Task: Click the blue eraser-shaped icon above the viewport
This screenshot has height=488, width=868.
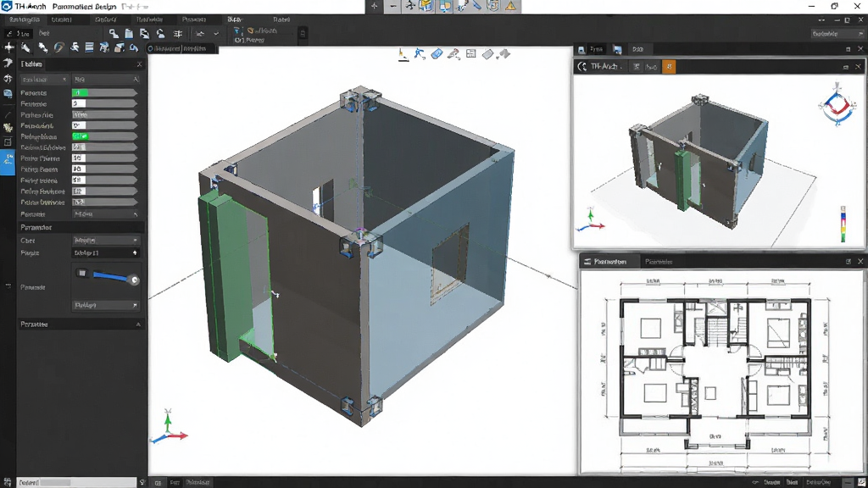Action: coord(437,53)
